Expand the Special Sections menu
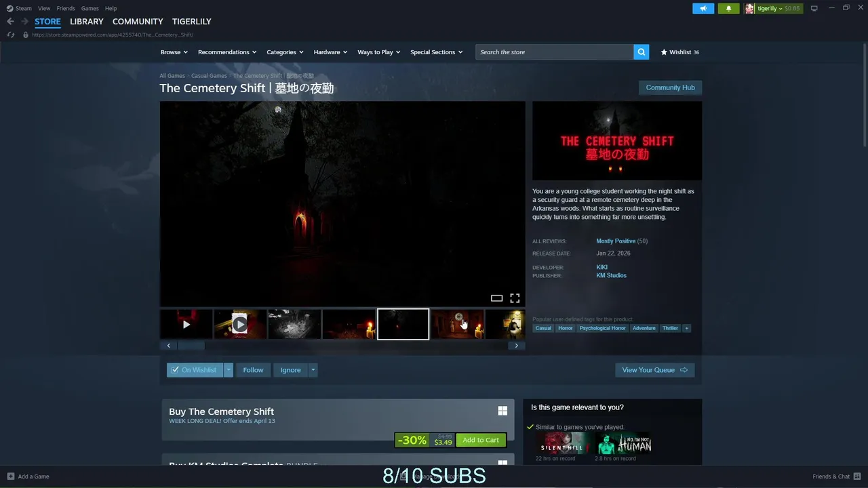Screen dimensions: 868x488 coord(437,52)
